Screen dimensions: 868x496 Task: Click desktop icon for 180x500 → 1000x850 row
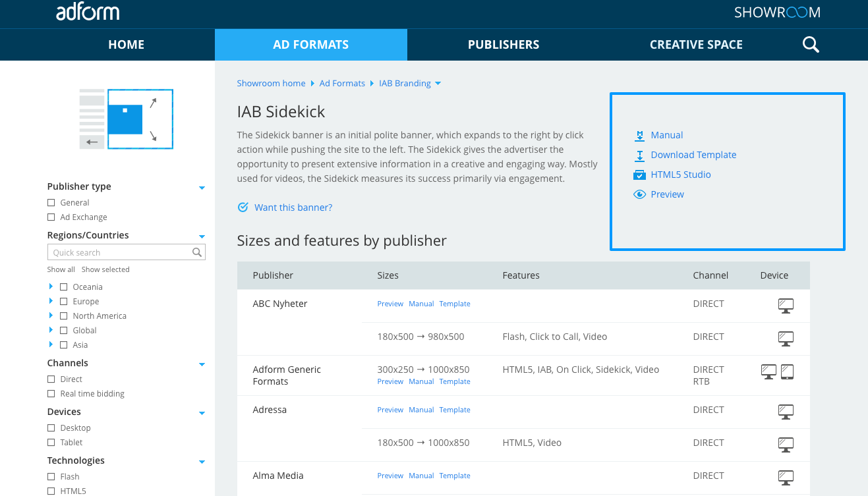point(786,444)
